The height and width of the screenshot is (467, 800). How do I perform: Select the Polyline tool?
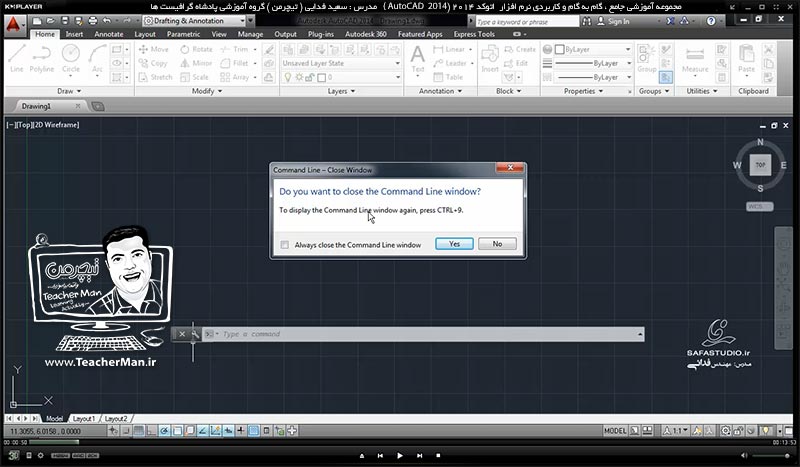pos(41,59)
